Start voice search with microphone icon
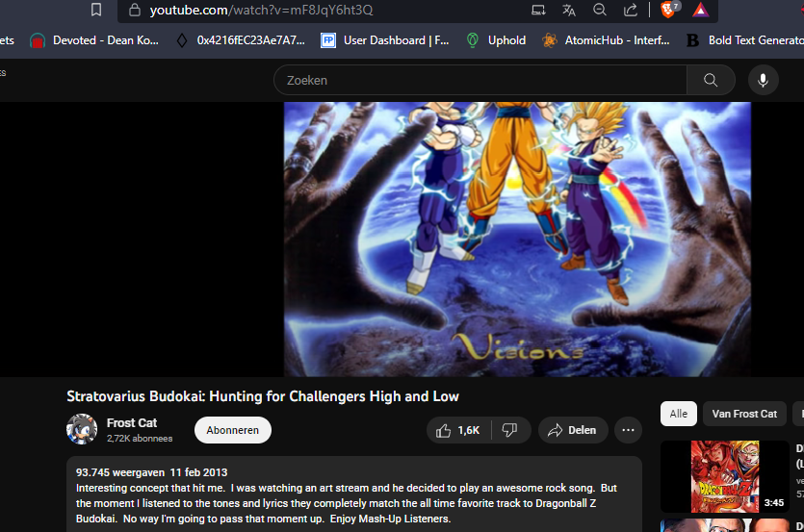The height and width of the screenshot is (532, 804). pyautogui.click(x=763, y=80)
